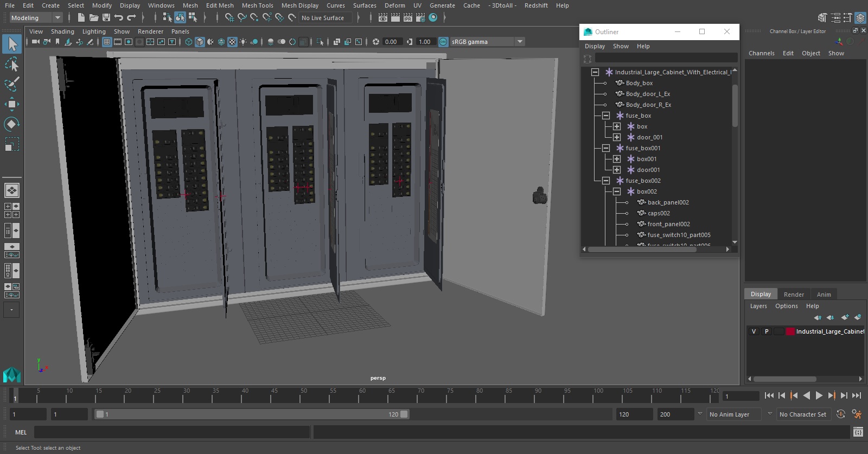Toggle viewport grid display
Viewport: 868px width, 454px height.
107,42
